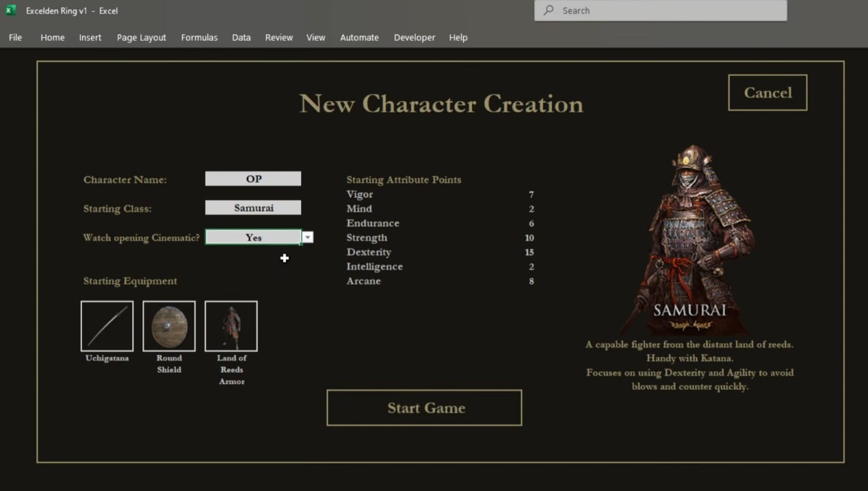Open the File menu

(x=16, y=37)
